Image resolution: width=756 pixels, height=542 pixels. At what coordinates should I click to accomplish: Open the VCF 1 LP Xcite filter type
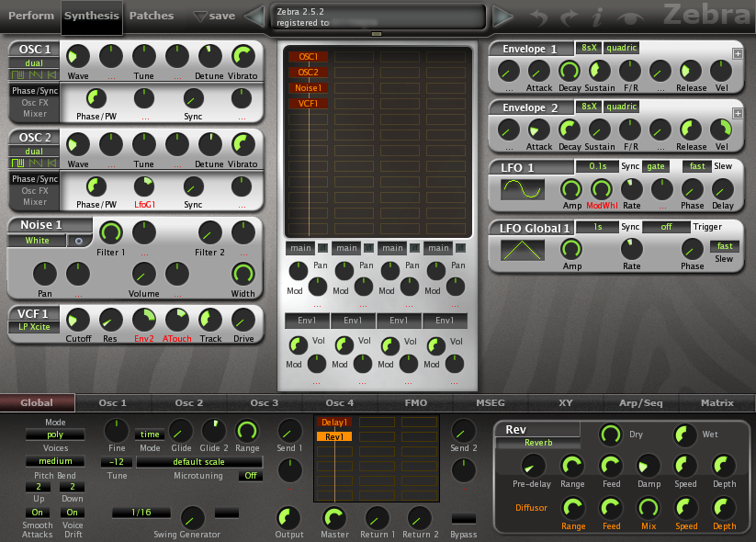point(34,327)
